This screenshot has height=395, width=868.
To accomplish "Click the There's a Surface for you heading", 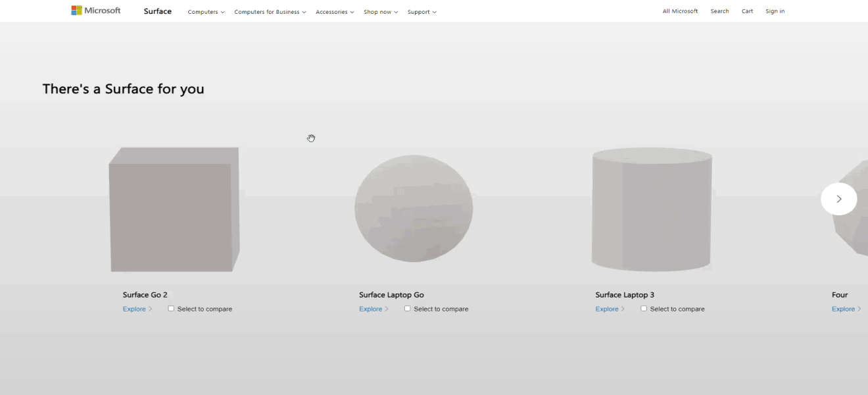I will 124,89.
